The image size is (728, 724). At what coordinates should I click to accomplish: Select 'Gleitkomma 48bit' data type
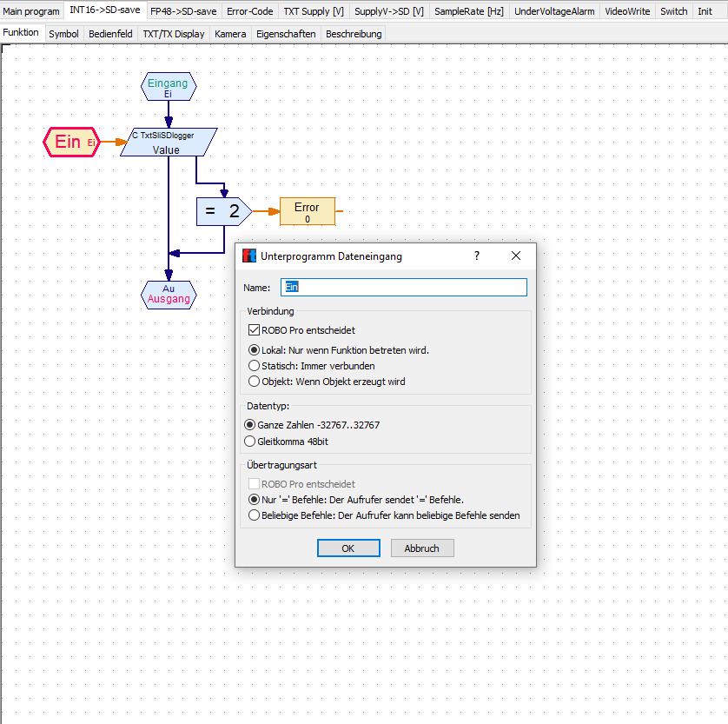tap(287, 442)
